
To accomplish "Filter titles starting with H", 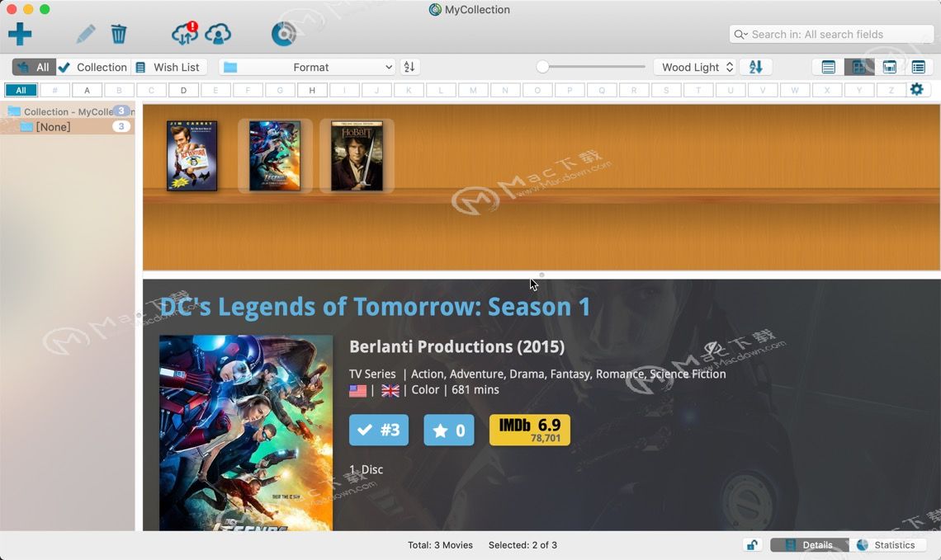I will coord(312,90).
